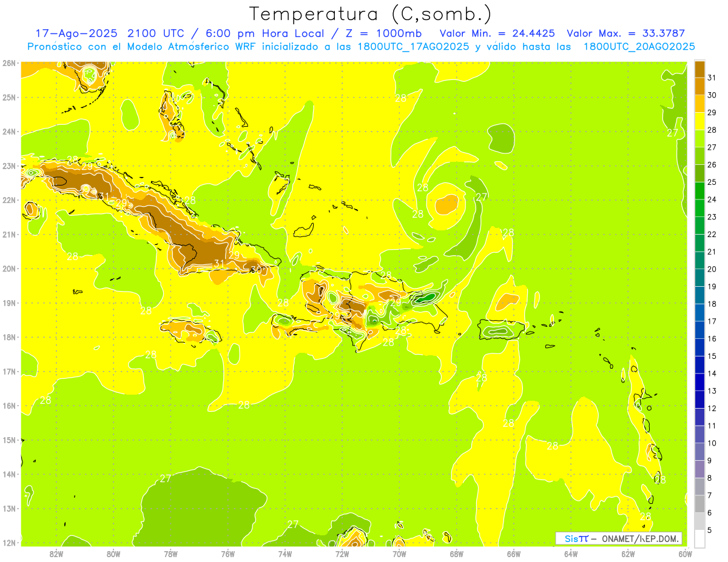Click the 82W longitude axis label
The height and width of the screenshot is (562, 728).
coord(56,554)
